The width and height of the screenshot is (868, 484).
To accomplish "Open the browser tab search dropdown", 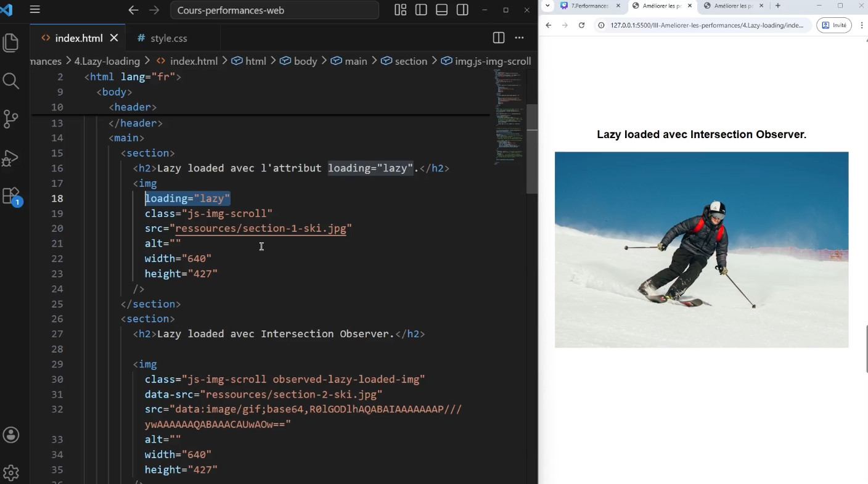I will click(x=547, y=6).
